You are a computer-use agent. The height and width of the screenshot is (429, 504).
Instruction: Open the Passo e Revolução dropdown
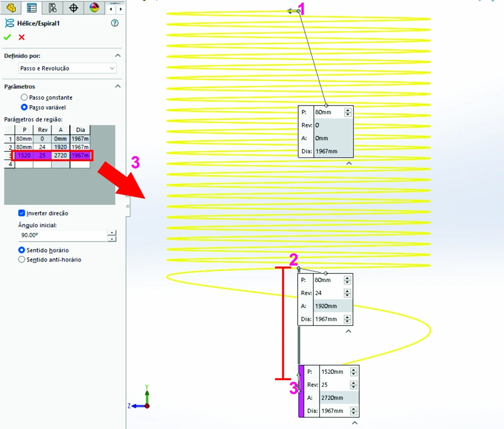coord(67,68)
